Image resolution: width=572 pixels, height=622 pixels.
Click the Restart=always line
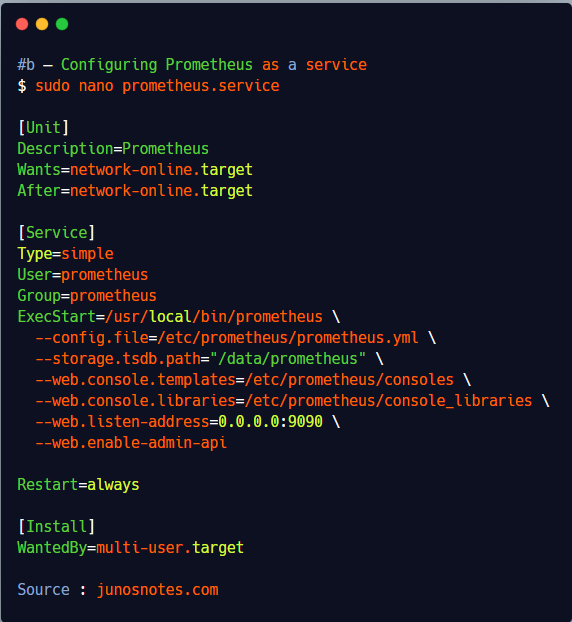pyautogui.click(x=79, y=485)
